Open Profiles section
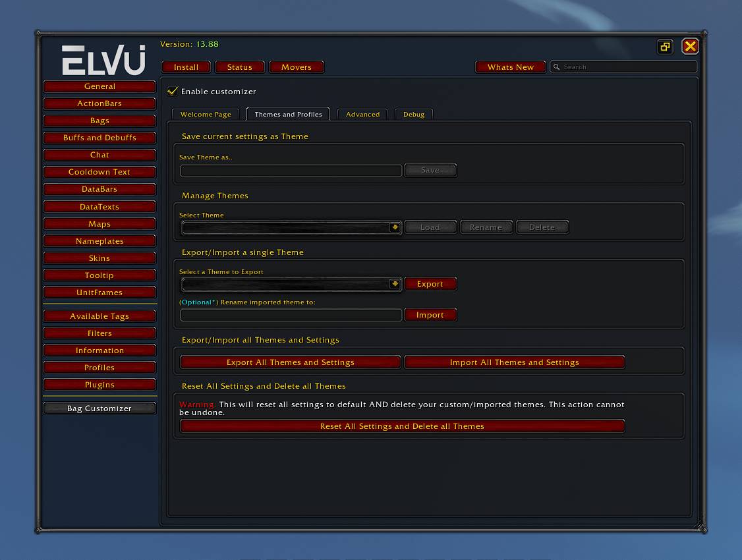 100,368
